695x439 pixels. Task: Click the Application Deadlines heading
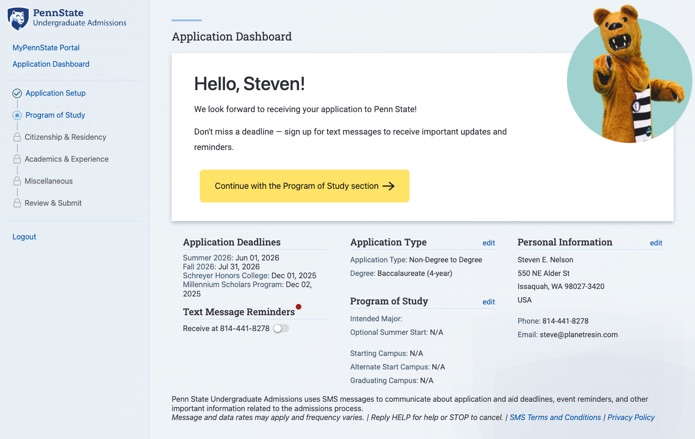(232, 242)
